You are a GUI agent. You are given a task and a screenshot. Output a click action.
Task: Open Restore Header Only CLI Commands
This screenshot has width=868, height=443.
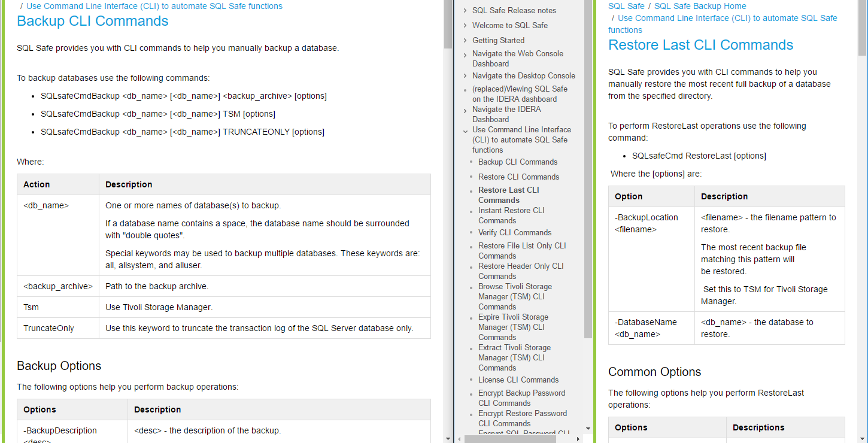click(521, 271)
